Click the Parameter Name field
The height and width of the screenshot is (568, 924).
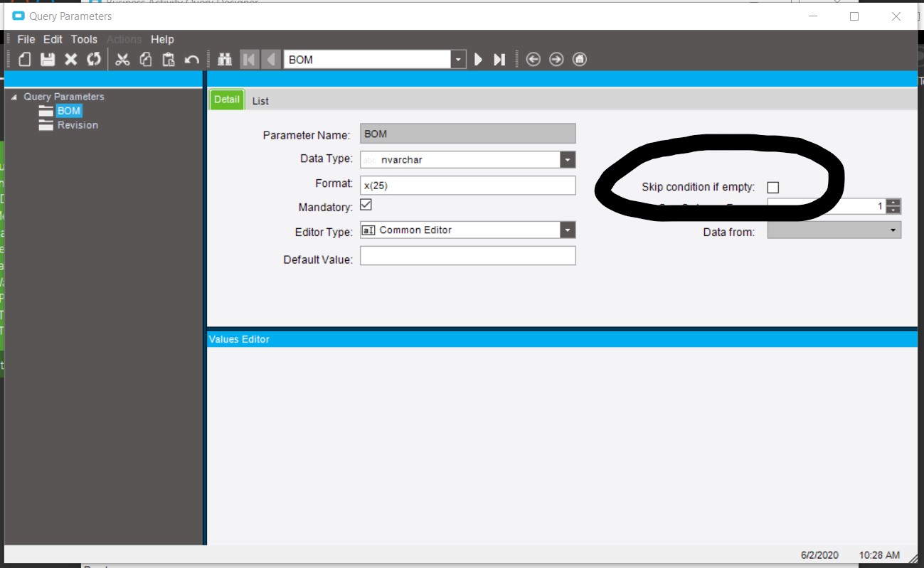coord(468,134)
